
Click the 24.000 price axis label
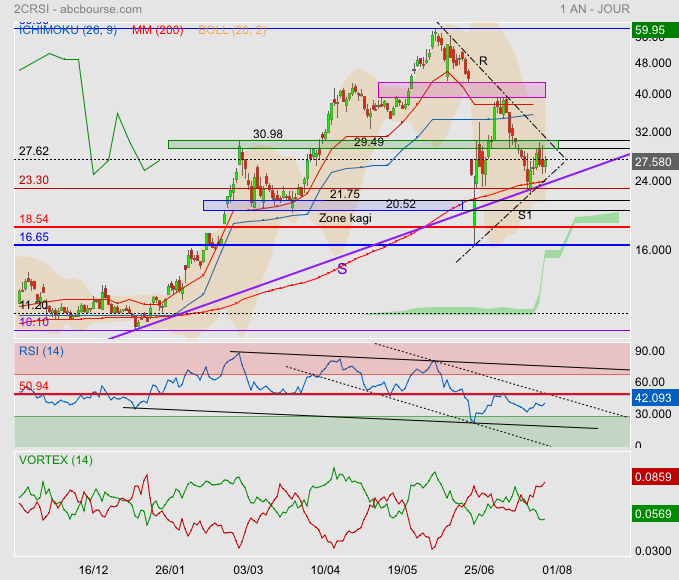click(x=653, y=181)
